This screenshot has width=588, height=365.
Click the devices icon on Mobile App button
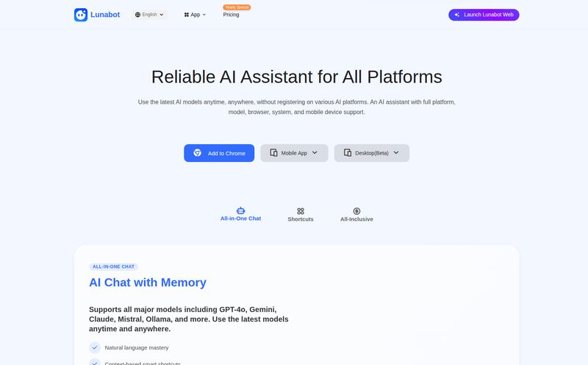(273, 153)
